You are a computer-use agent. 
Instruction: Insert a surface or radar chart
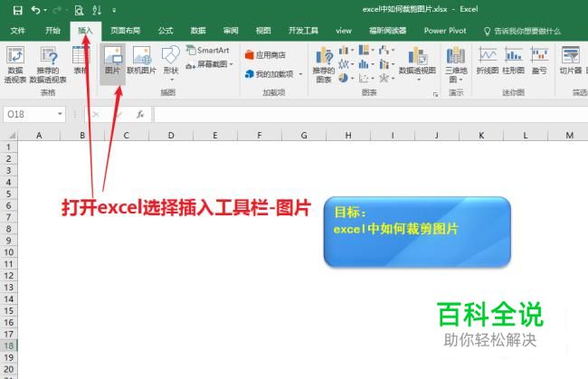[x=386, y=78]
